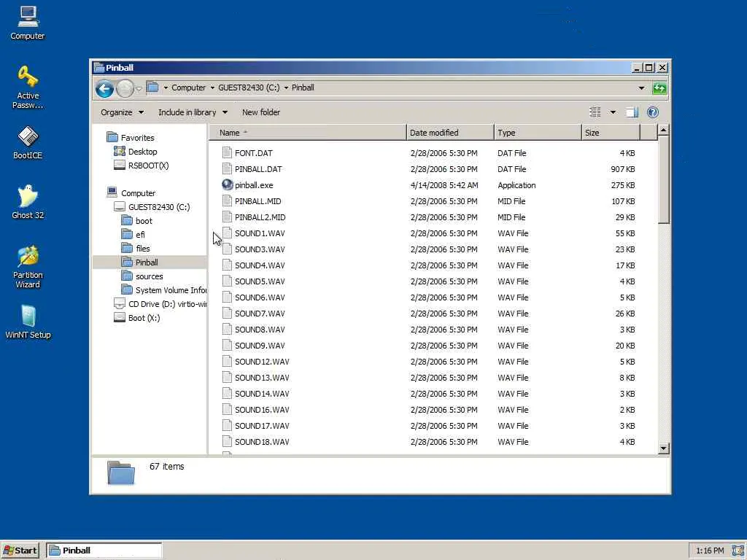Select RSBOOT(X) in Favorites
The height and width of the screenshot is (560, 747).
pos(148,166)
